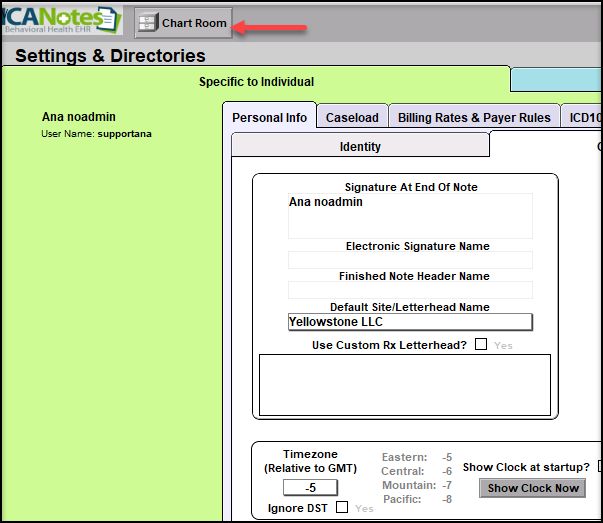603x523 pixels.
Task: Open the Personal Info tab
Action: pyautogui.click(x=269, y=117)
